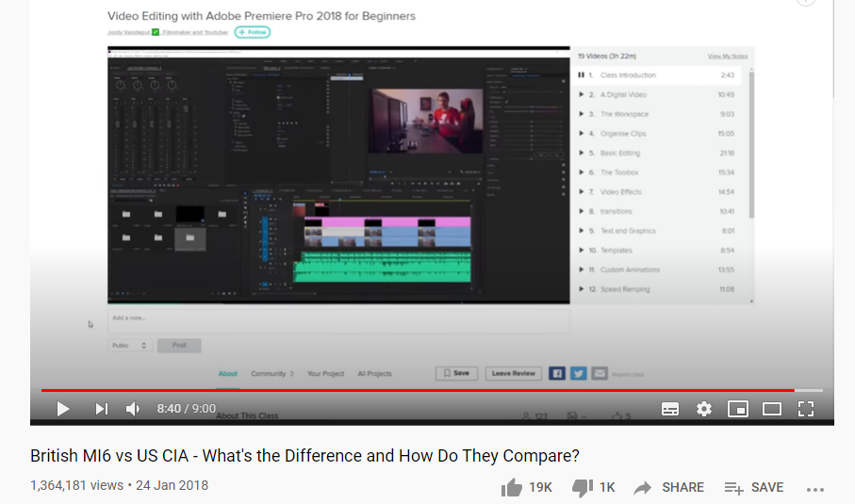The width and height of the screenshot is (855, 504).
Task: Share class on Twitter icon
Action: (x=579, y=373)
